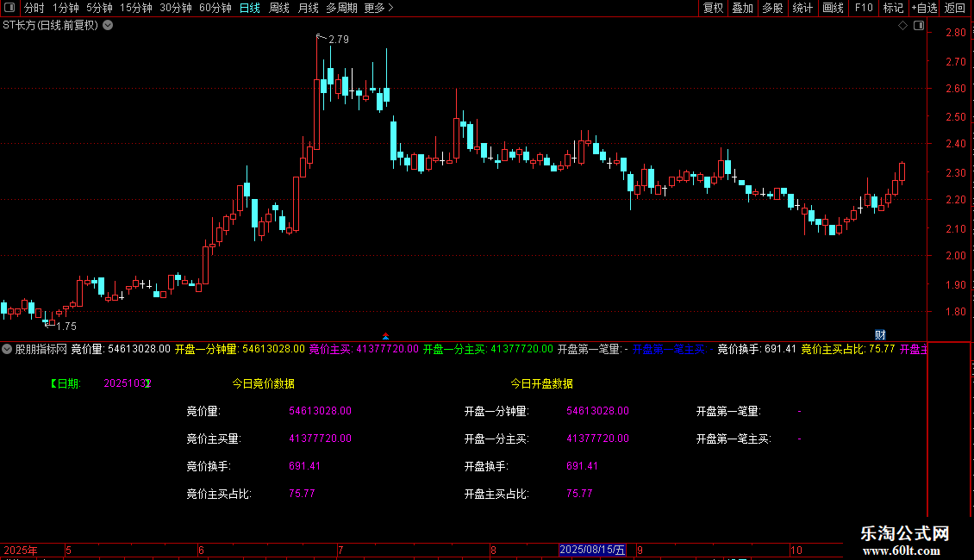Select the 60分钟 period

215,8
